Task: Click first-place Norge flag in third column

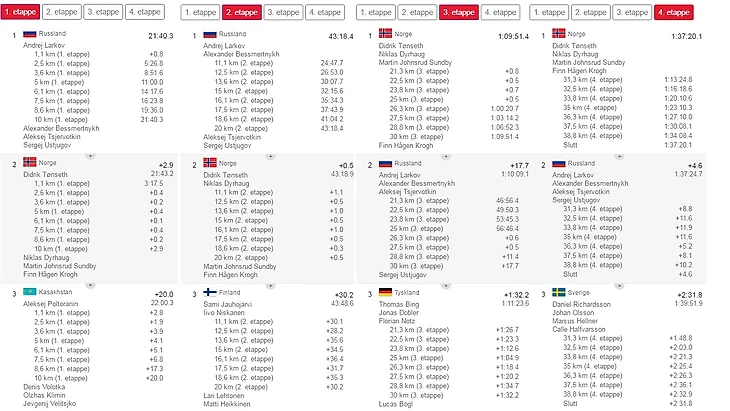Action: coord(386,34)
